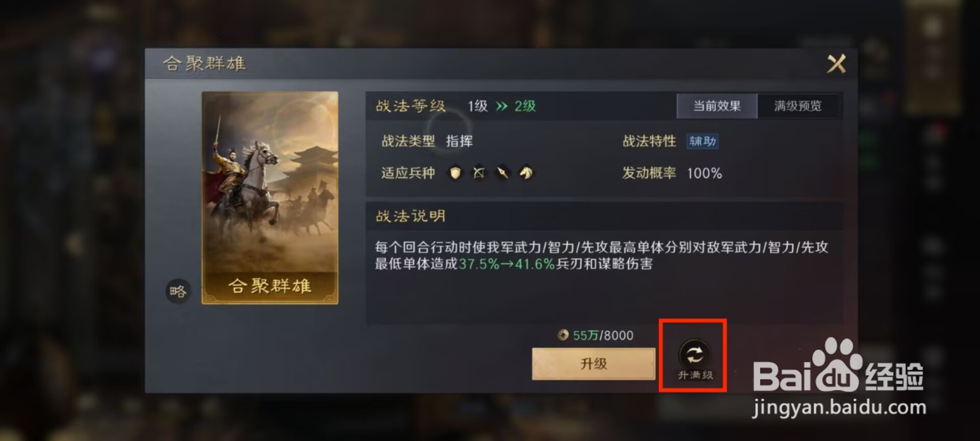Click the bow archer troop icon
This screenshot has width=980, height=441.
click(x=479, y=173)
